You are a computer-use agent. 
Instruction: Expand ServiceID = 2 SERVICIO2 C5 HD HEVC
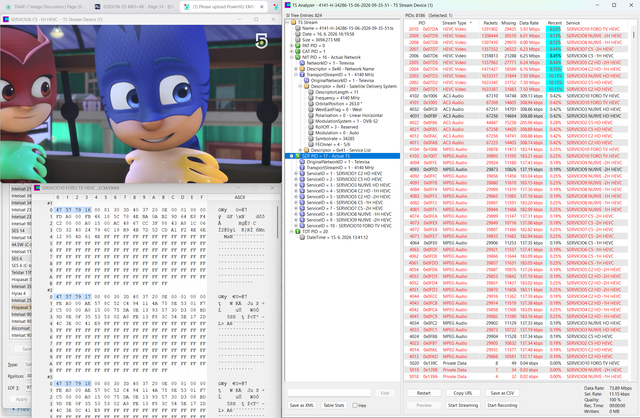click(296, 179)
